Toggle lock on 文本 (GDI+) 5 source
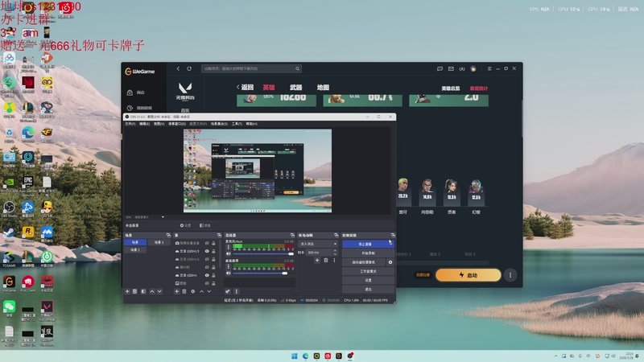Viewport: 644px width, 362px height. pyautogui.click(x=213, y=251)
